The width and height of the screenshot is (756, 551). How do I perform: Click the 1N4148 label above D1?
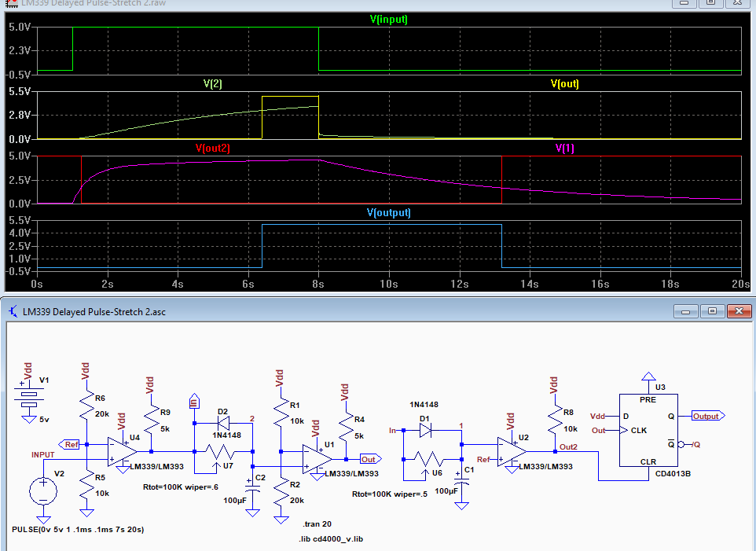point(424,405)
